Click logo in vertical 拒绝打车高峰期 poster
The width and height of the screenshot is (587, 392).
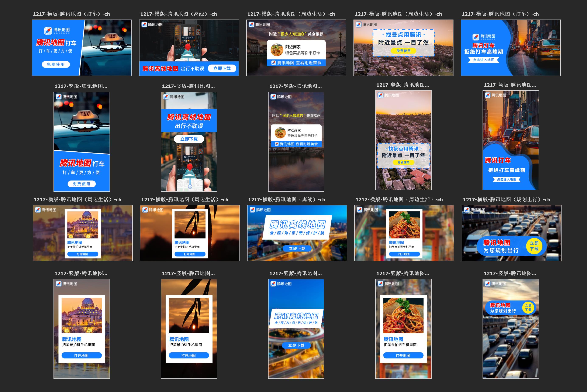495,95
